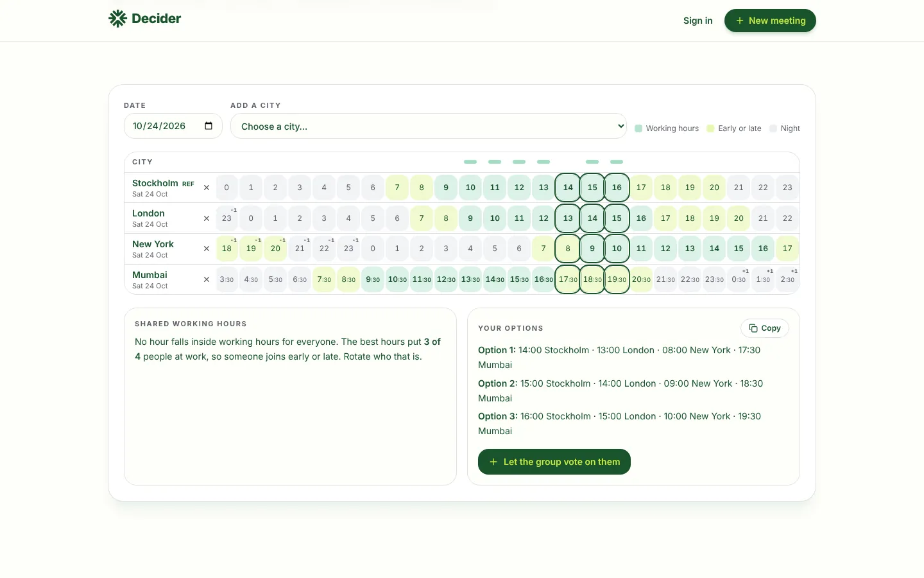Select hour 23 in the Stockholm row
The height and width of the screenshot is (578, 924).
pos(787,188)
